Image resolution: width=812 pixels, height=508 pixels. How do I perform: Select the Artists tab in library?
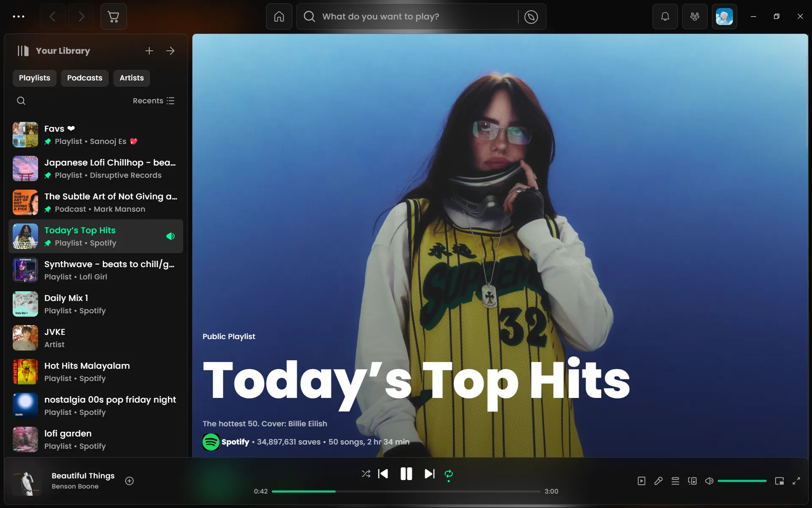[x=132, y=77]
